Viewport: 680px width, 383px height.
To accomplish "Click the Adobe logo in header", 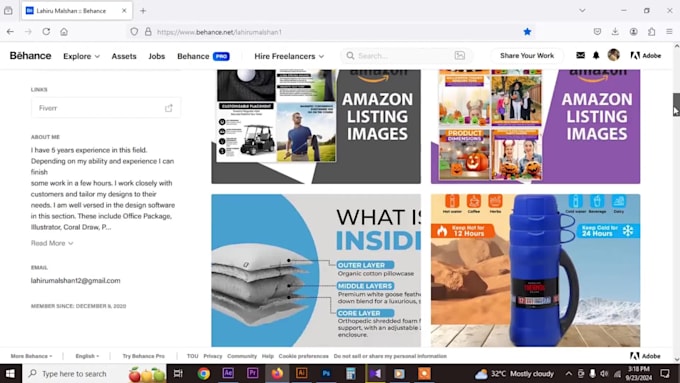I will (x=646, y=56).
